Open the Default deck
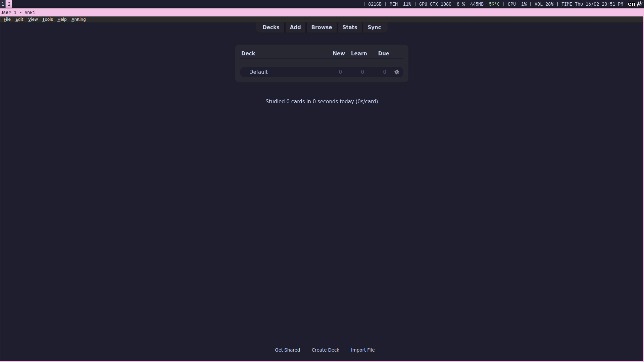Image resolution: width=644 pixels, height=362 pixels. (258, 72)
